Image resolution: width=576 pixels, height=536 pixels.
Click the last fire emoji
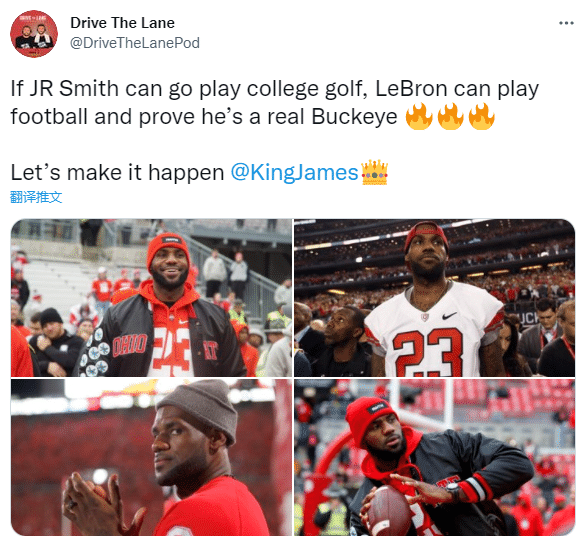(x=482, y=116)
